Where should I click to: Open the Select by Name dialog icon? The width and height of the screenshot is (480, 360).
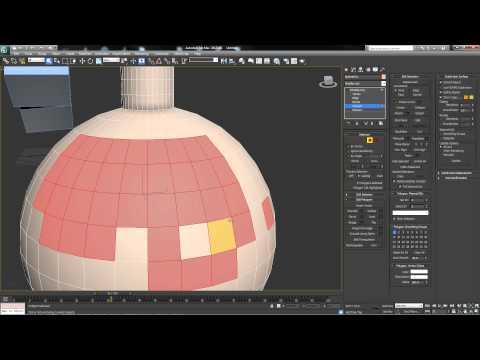(x=57, y=61)
